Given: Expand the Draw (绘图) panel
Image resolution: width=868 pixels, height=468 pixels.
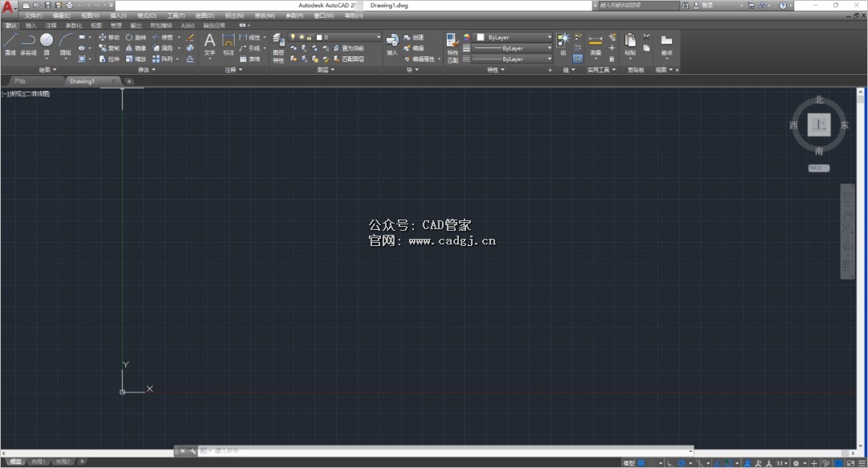Looking at the screenshot, I should pos(48,70).
